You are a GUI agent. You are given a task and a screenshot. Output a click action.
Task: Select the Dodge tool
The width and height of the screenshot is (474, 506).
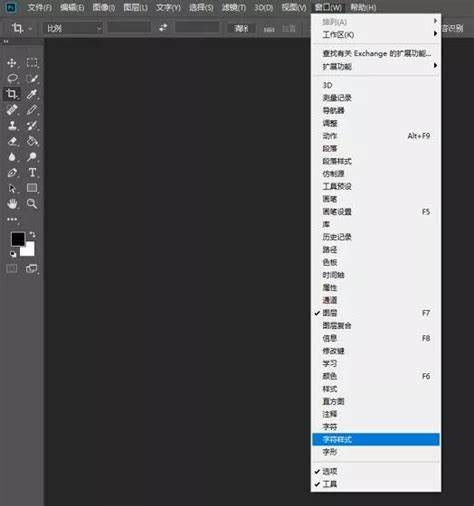tap(32, 157)
